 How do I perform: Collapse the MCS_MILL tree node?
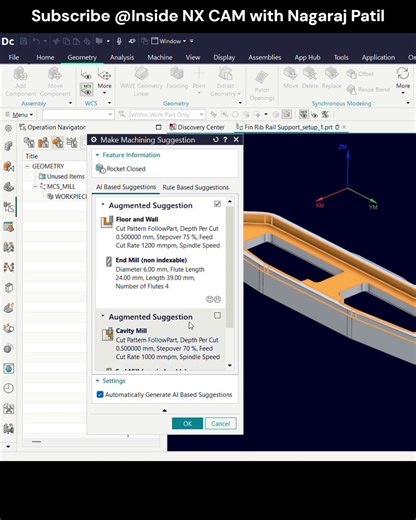(x=35, y=186)
